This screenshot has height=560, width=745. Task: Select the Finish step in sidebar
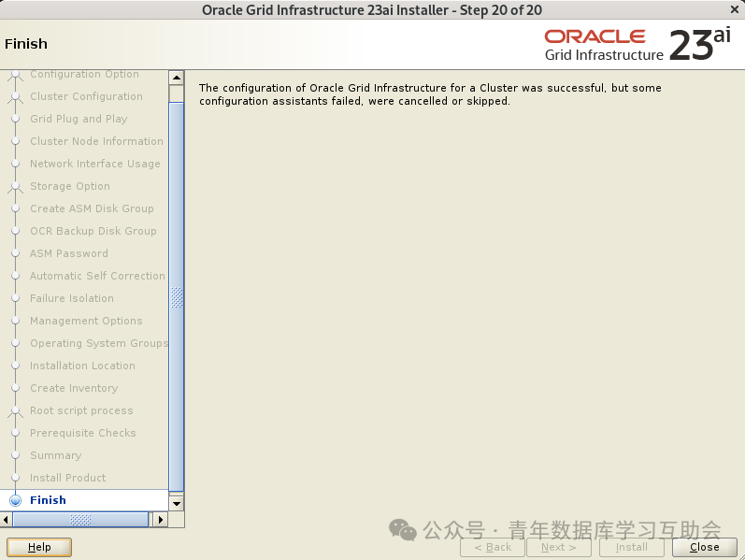coord(48,500)
